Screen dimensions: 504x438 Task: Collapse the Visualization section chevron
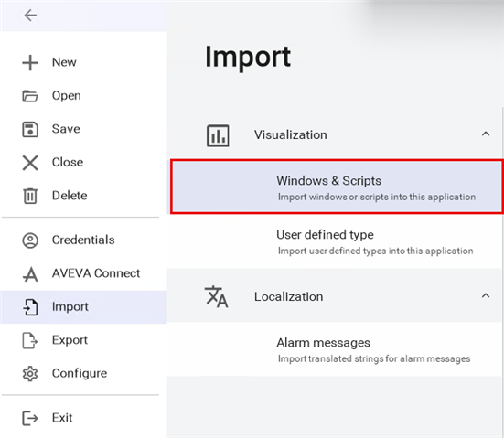pyautogui.click(x=486, y=134)
